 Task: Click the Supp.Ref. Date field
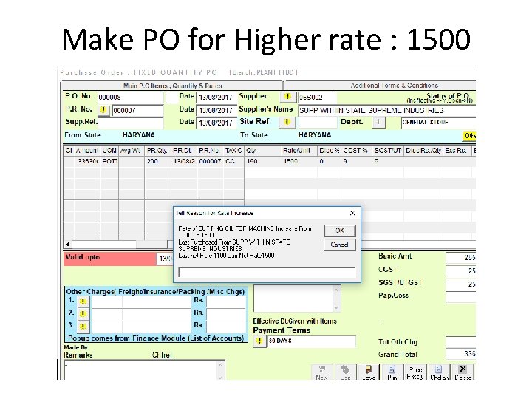pyautogui.click(x=216, y=123)
